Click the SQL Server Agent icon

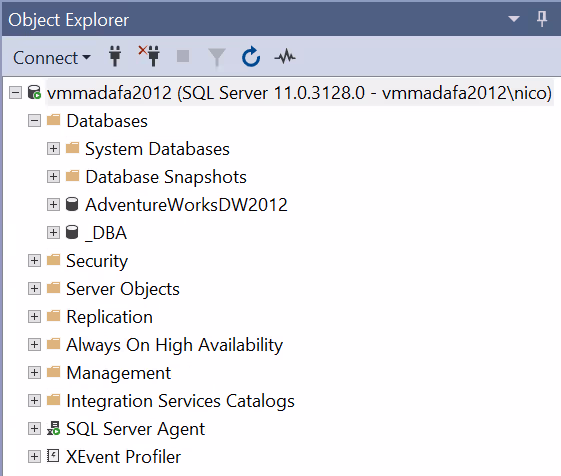(54, 428)
